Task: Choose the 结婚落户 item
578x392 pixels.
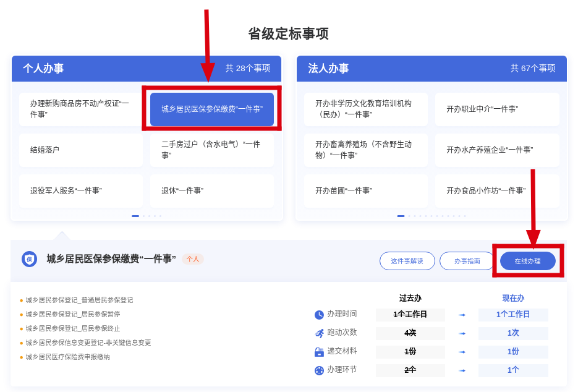Action: pos(80,150)
